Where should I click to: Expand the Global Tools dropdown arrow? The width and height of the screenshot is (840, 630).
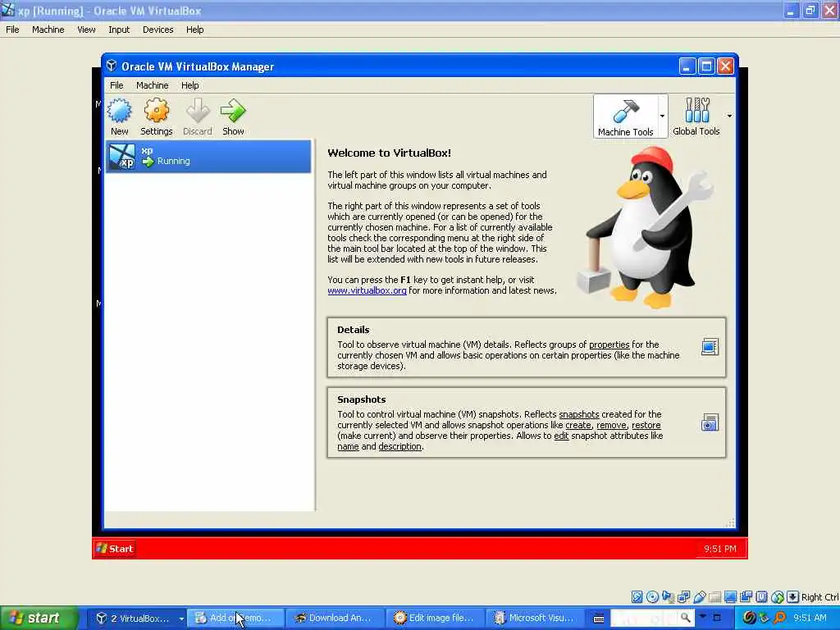click(729, 116)
